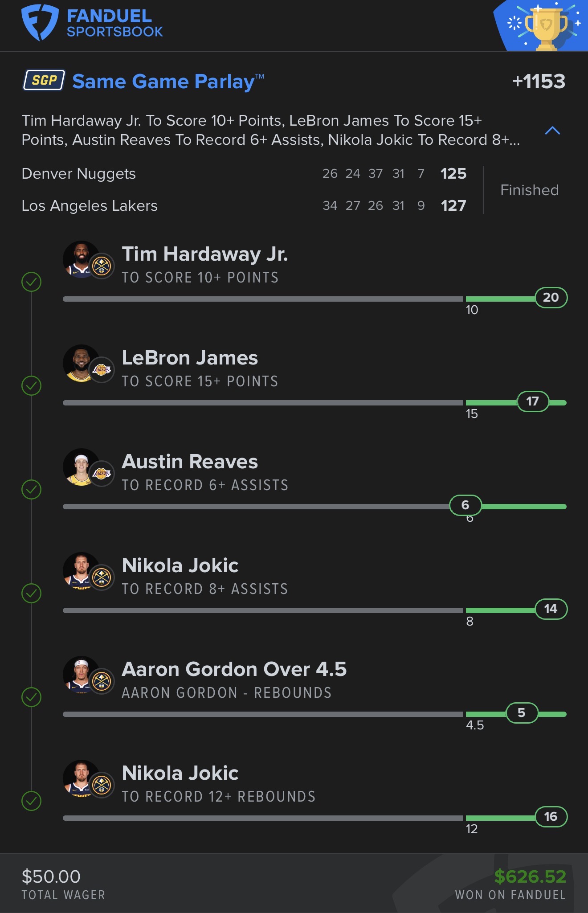Tap LeBron James' player headshot
This screenshot has width=588, height=913.
pyautogui.click(x=81, y=363)
